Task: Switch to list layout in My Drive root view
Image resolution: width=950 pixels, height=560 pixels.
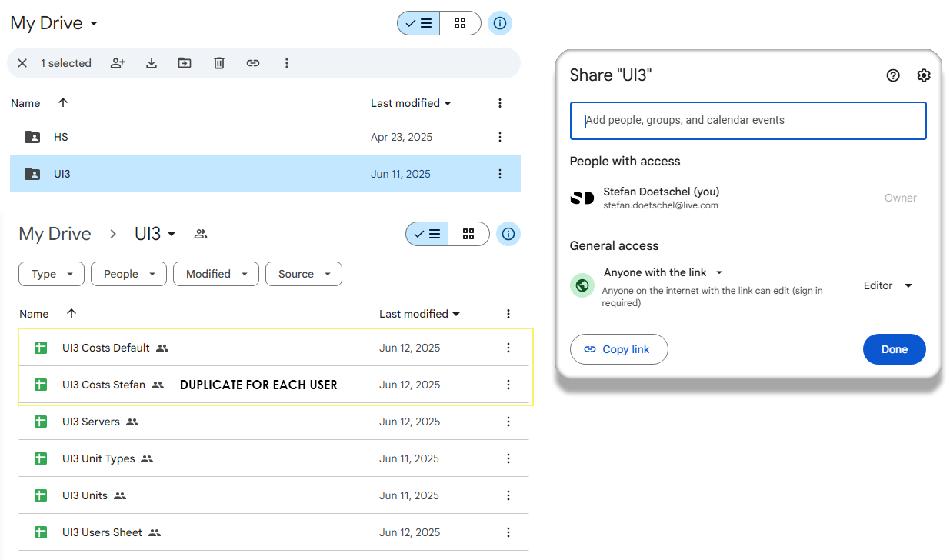Action: 419,23
